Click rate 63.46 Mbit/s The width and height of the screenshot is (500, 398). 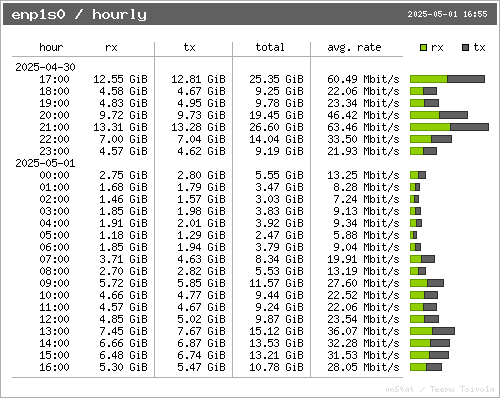point(363,127)
